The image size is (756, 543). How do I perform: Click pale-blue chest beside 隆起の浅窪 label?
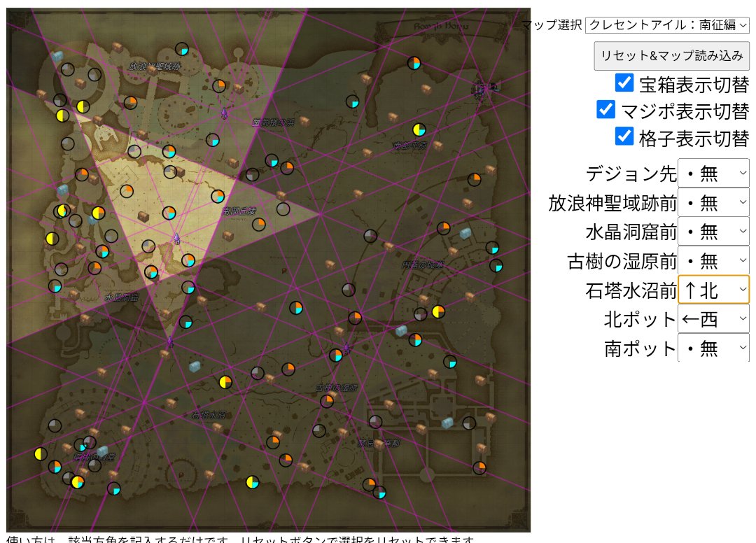(x=102, y=451)
